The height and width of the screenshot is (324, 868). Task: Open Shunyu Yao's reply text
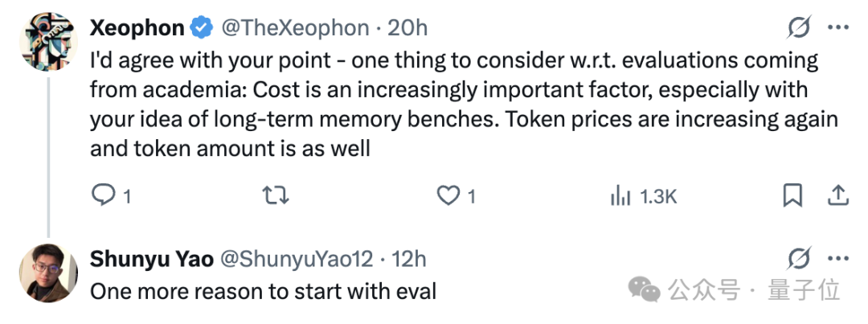[x=263, y=290]
